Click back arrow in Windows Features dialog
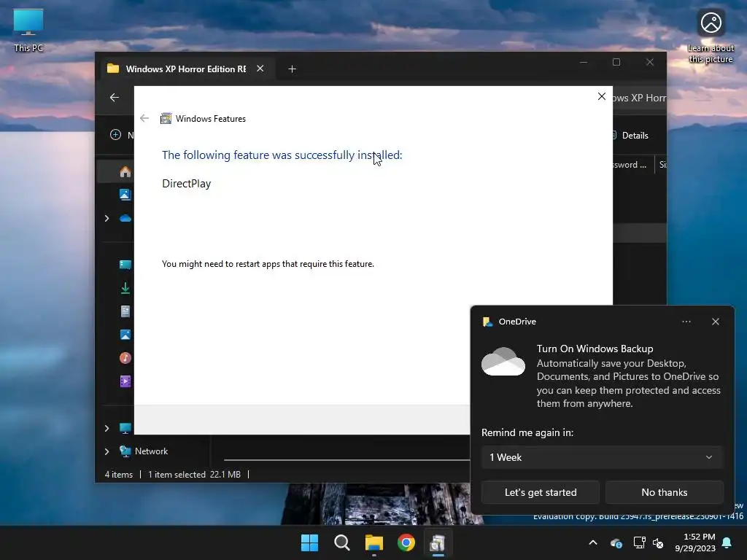This screenshot has height=560, width=747. [x=144, y=118]
